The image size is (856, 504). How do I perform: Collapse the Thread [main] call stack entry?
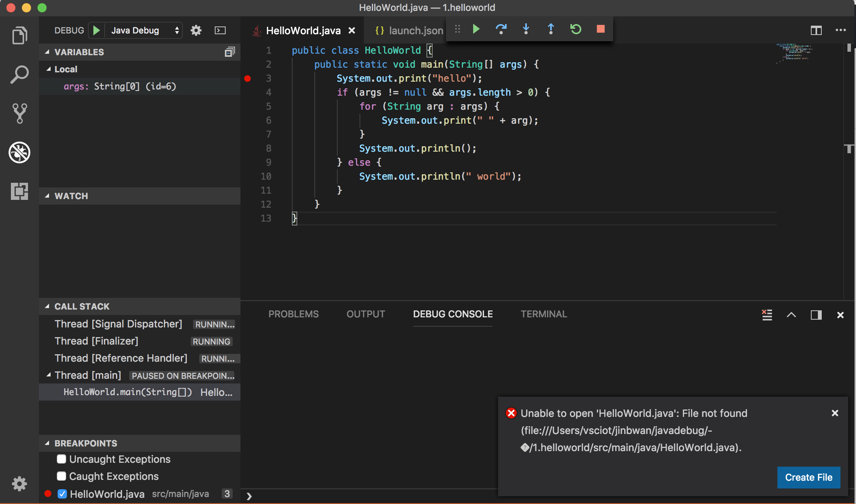[x=48, y=375]
